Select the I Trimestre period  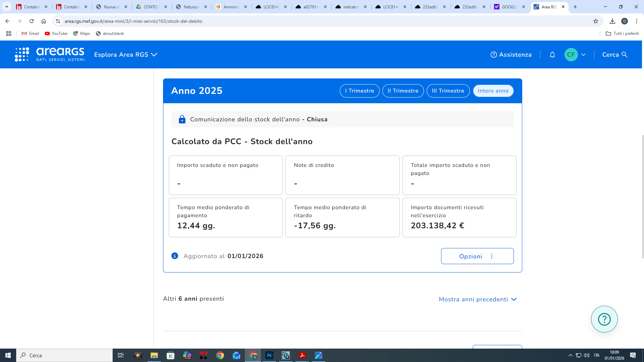359,91
